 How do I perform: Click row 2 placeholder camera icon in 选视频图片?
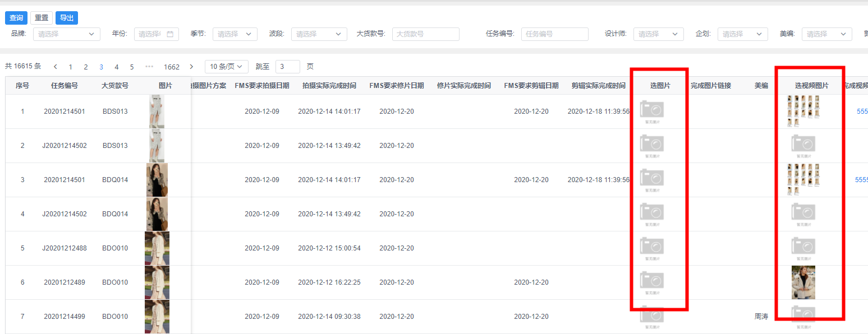[803, 144]
